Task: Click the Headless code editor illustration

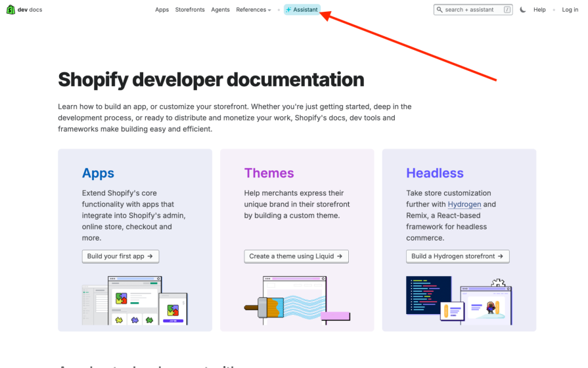Action: pyautogui.click(x=458, y=299)
